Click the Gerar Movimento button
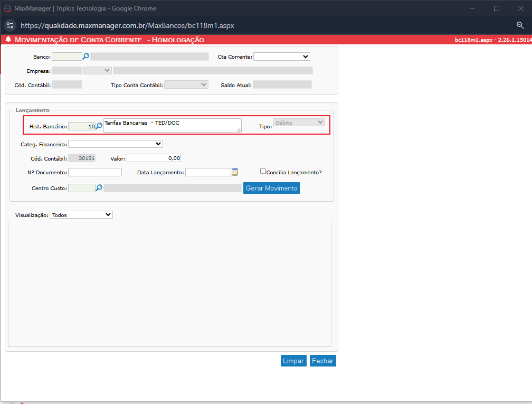 (x=271, y=188)
